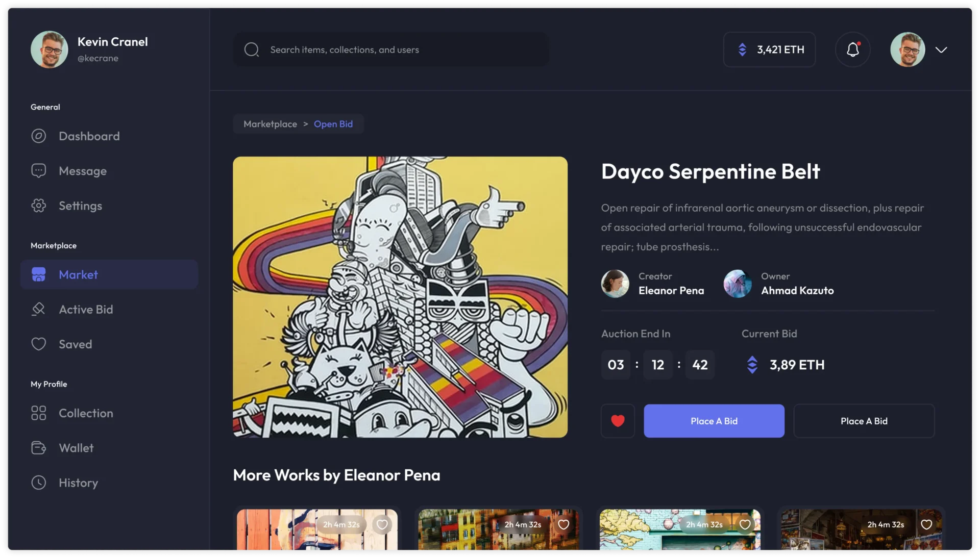Select the Message icon in the sidebar
The height and width of the screenshot is (558, 980).
click(x=39, y=171)
